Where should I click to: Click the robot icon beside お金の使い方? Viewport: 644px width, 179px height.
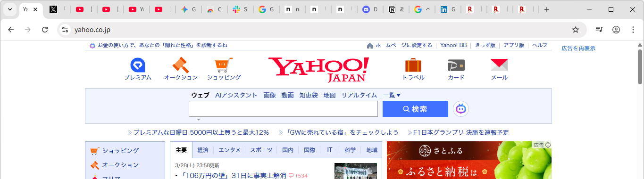92,46
